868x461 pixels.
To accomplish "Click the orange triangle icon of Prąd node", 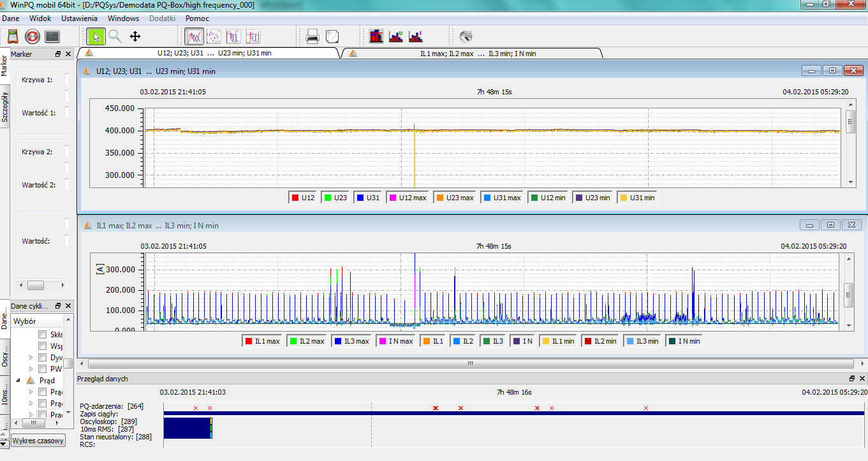I will 30,380.
